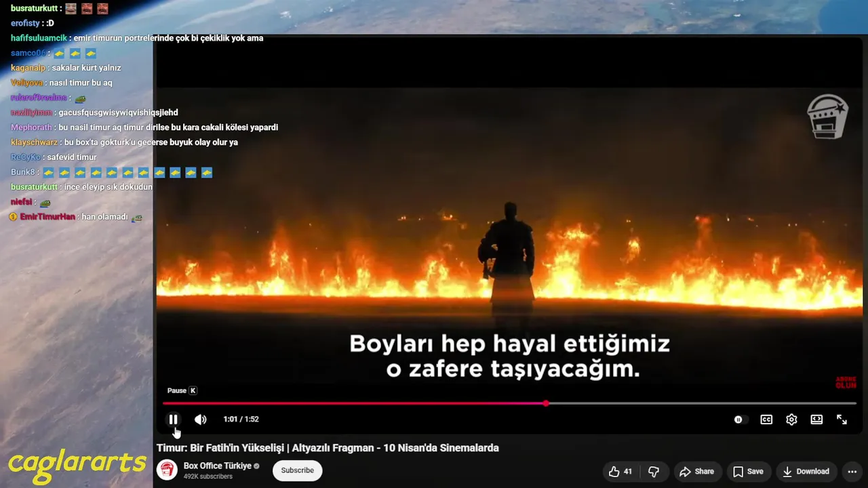The image size is (868, 488).
Task: Subscribe to Box Office Türkiye
Action: [x=298, y=470]
